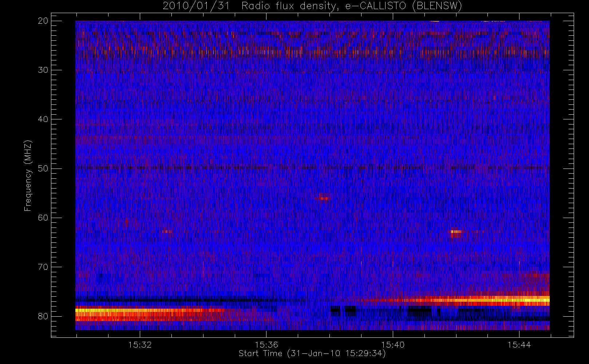Click the 40 frequency tick label

click(x=43, y=119)
